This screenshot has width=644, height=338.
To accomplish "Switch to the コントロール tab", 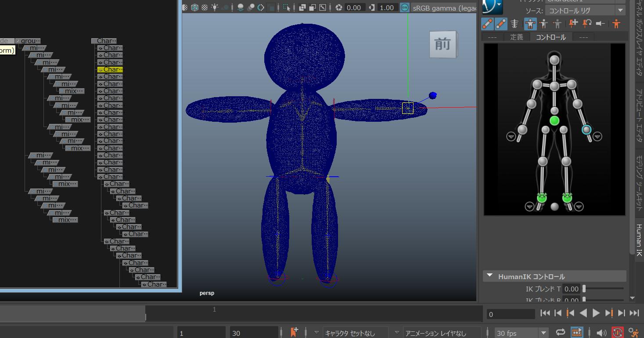I will click(551, 37).
